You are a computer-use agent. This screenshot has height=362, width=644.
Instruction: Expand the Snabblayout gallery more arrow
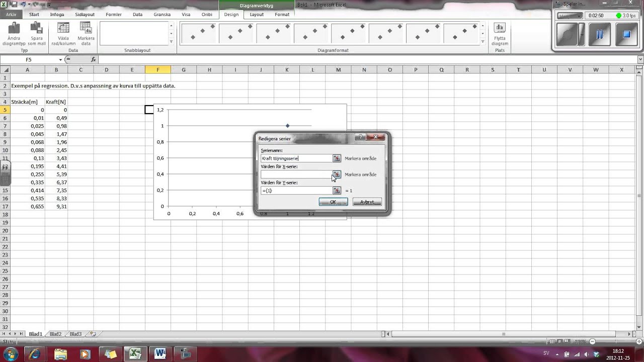[171, 41]
